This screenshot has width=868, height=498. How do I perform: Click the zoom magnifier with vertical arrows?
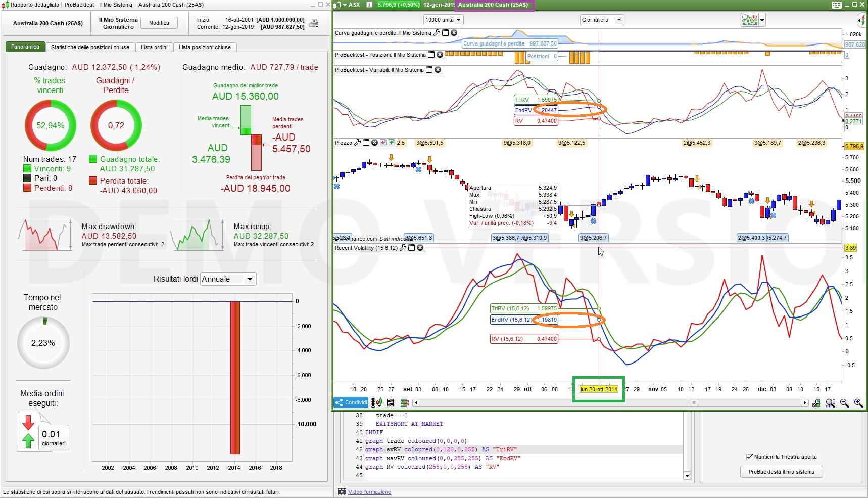(830, 403)
